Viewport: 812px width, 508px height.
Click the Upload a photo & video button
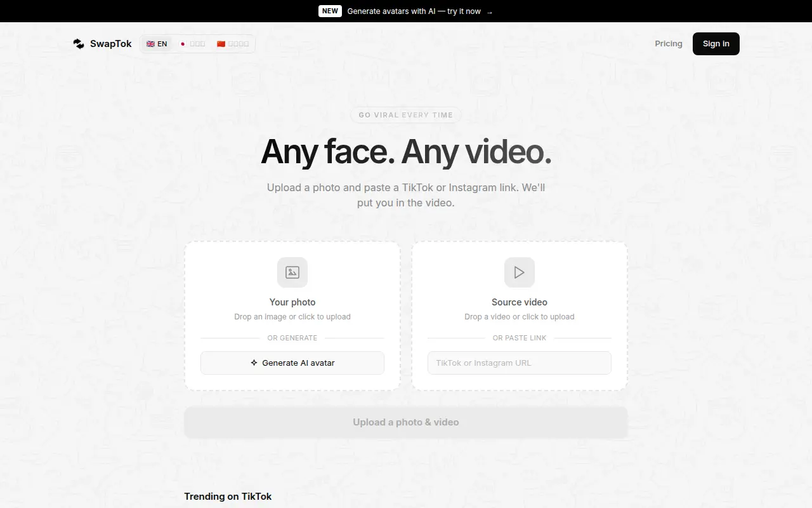tap(406, 422)
